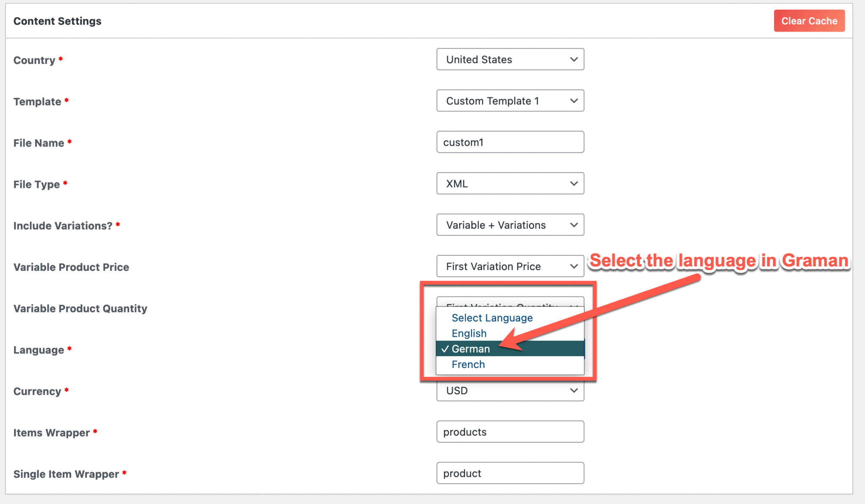The height and width of the screenshot is (504, 865).
Task: Click the custom1 File Name field
Action: coord(510,142)
